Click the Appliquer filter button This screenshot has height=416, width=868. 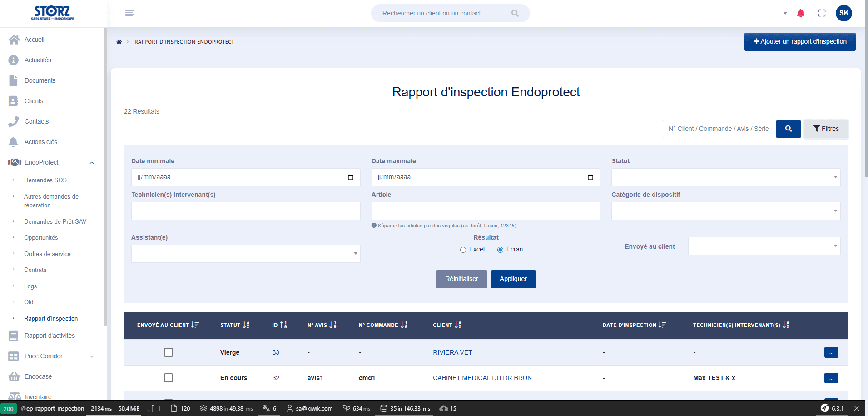[513, 279]
